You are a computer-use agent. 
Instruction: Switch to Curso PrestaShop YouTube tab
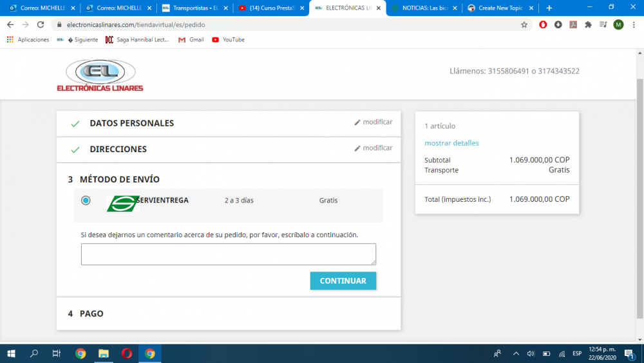click(271, 8)
